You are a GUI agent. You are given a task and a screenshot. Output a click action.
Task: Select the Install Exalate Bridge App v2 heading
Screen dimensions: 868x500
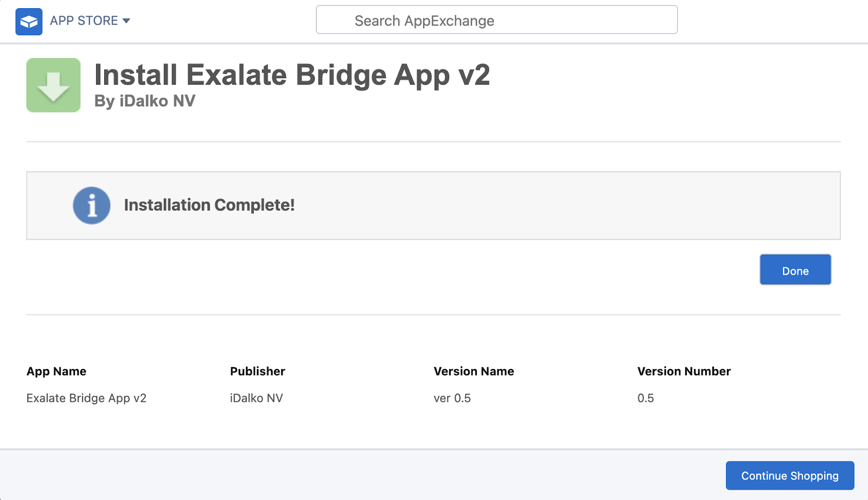(x=292, y=74)
